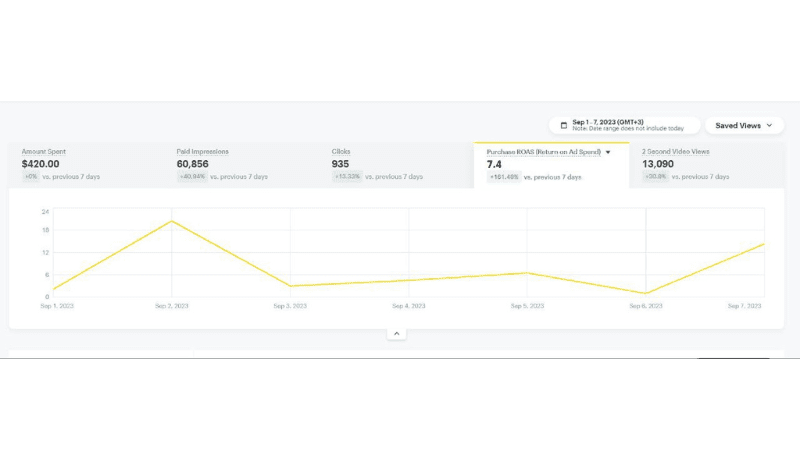The width and height of the screenshot is (800, 460).
Task: Click the calendar icon in date picker
Action: [564, 126]
